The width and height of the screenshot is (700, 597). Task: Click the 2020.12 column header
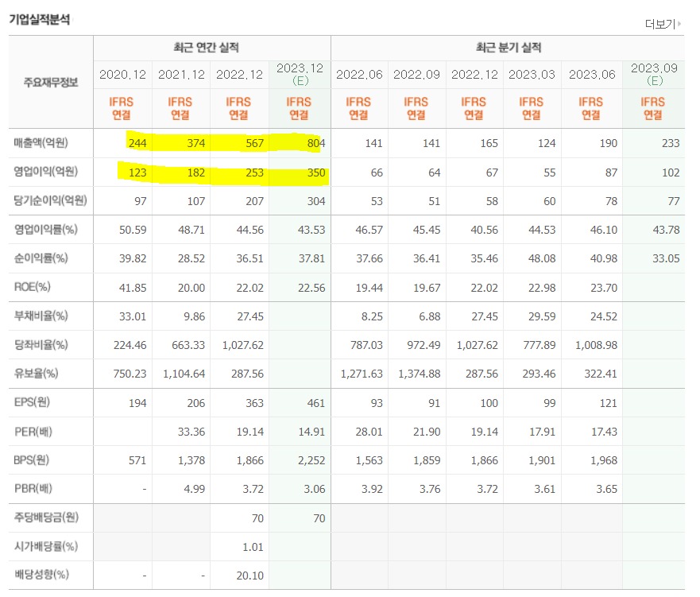pyautogui.click(x=123, y=75)
